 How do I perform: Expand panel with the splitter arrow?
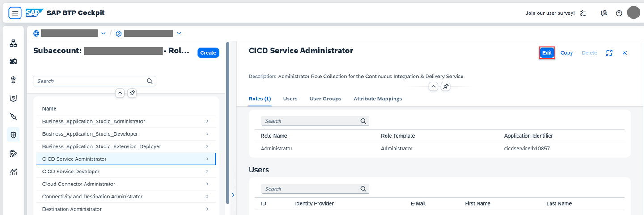pyautogui.click(x=233, y=195)
